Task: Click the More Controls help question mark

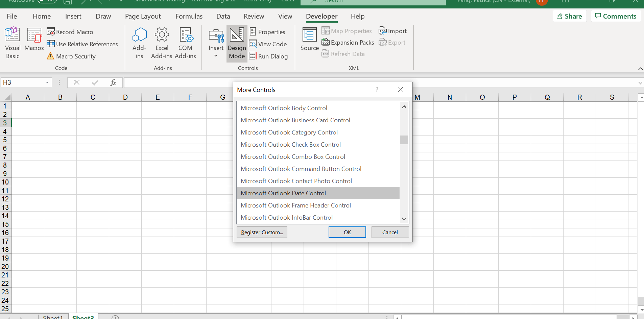Action: click(377, 90)
